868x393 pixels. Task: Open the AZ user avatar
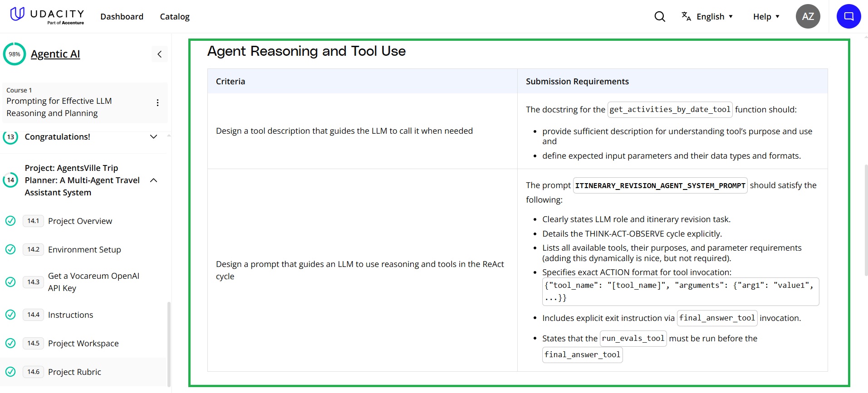[808, 17]
